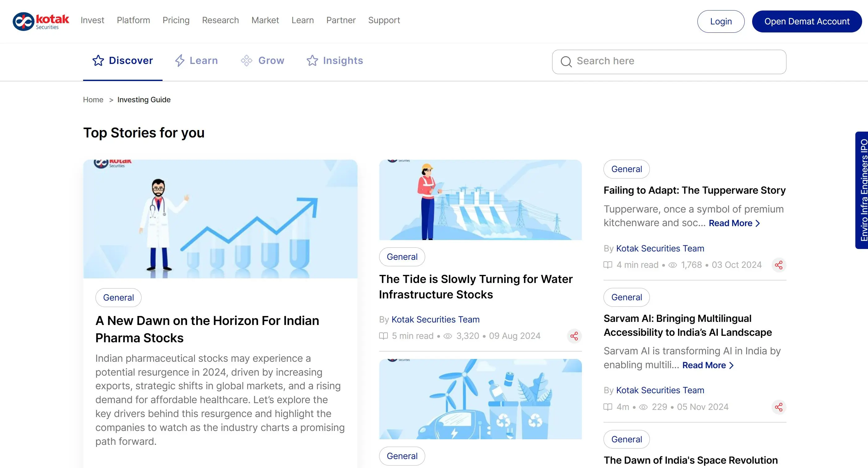Open the pharma doctor chart thumbnail
The height and width of the screenshot is (468, 868).
tap(220, 219)
